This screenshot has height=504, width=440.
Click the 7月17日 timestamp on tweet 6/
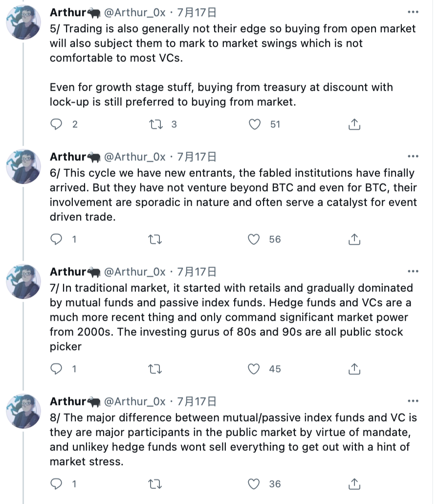pos(197,157)
